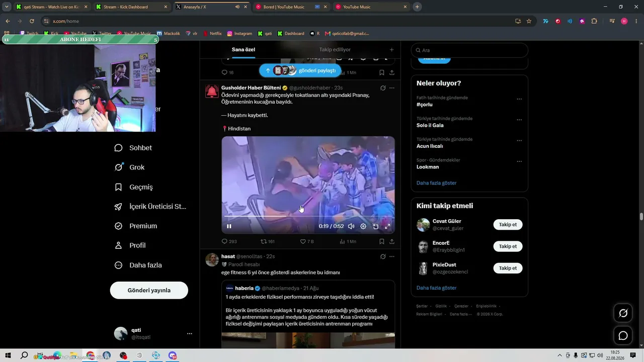Open more options for Solo il Gala trend
The width and height of the screenshot is (644, 362).
click(519, 120)
